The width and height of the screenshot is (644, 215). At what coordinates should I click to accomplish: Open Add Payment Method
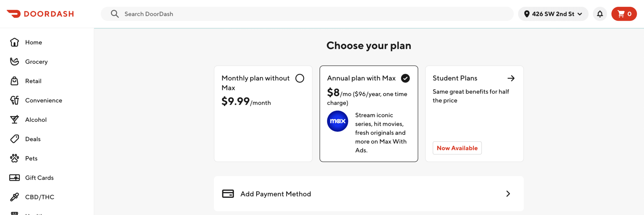click(x=275, y=194)
